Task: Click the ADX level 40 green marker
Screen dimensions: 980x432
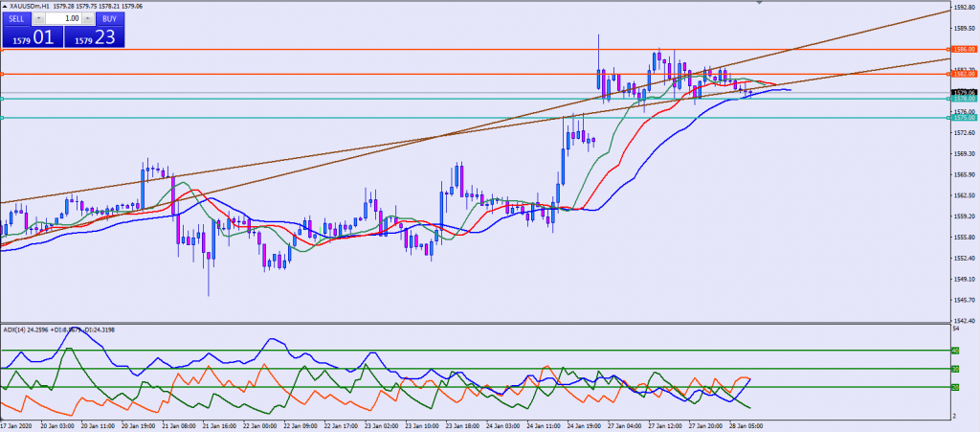Action: pyautogui.click(x=953, y=351)
